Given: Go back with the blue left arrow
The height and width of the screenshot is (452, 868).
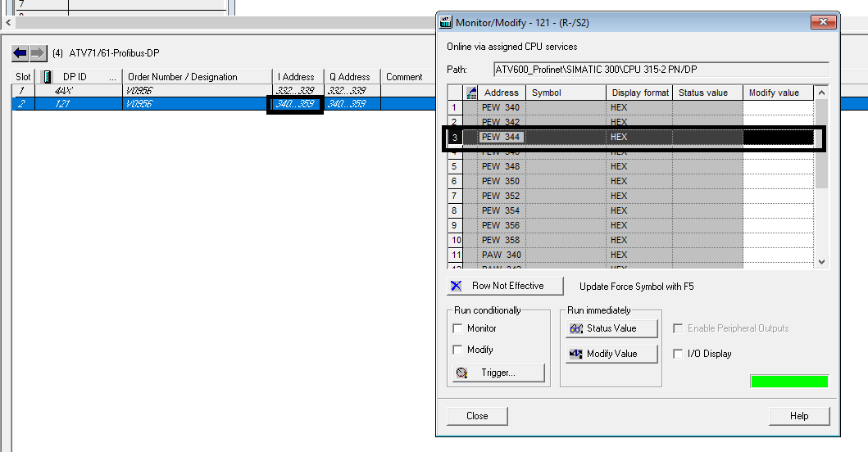Looking at the screenshot, I should [x=20, y=53].
